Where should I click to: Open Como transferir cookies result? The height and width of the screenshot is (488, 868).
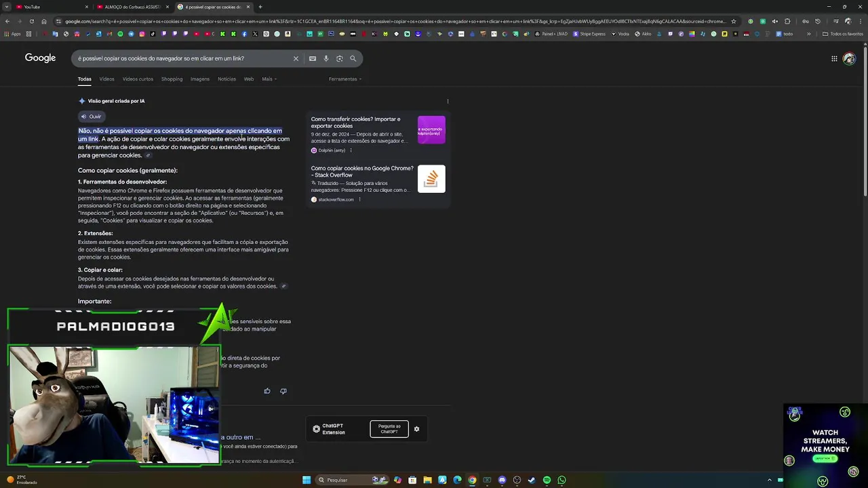[355, 123]
